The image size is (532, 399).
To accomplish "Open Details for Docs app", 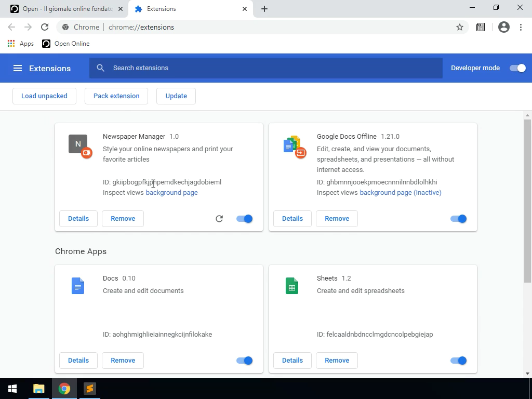I will click(x=78, y=361).
